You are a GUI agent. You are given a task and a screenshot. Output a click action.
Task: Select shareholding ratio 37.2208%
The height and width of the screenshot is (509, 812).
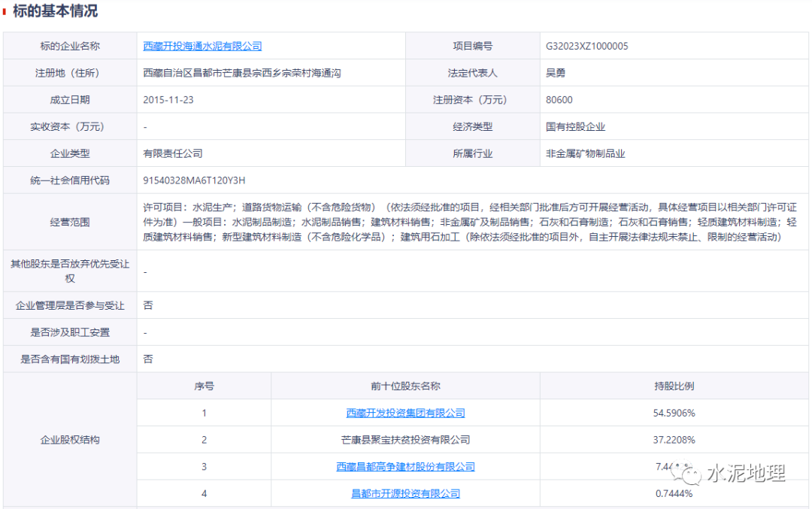coord(674,440)
